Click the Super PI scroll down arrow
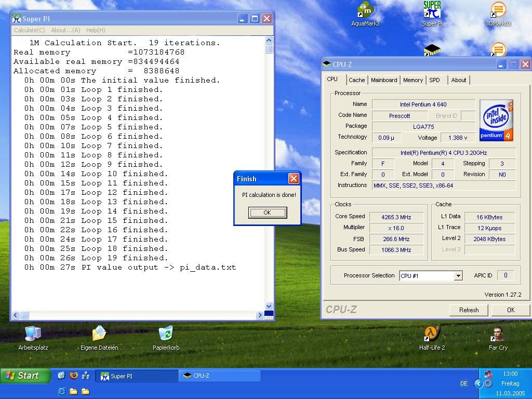This screenshot has height=399, width=532. tap(269, 306)
